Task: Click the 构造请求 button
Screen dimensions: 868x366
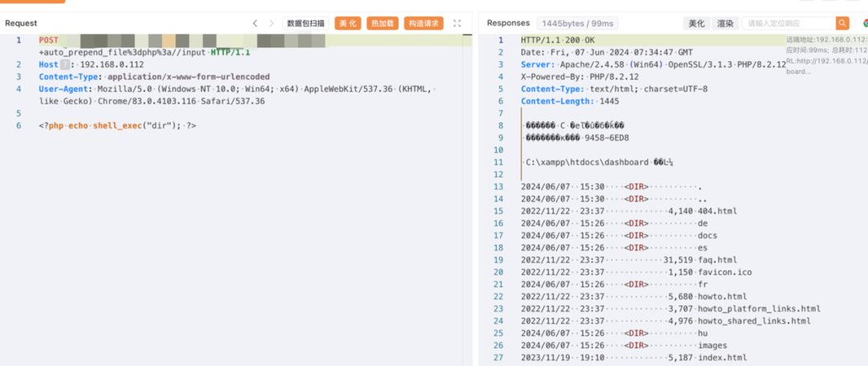Action: coord(424,23)
